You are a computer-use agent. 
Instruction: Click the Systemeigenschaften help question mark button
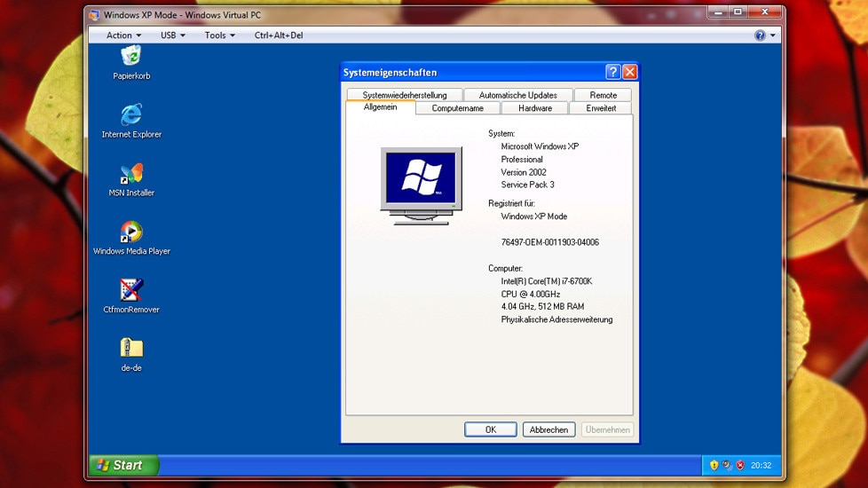click(x=612, y=72)
